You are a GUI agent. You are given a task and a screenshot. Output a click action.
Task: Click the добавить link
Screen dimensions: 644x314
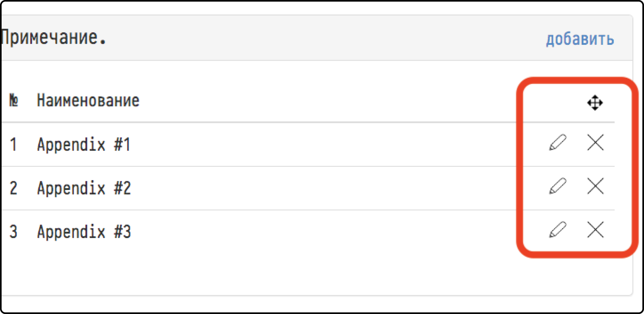pos(580,39)
